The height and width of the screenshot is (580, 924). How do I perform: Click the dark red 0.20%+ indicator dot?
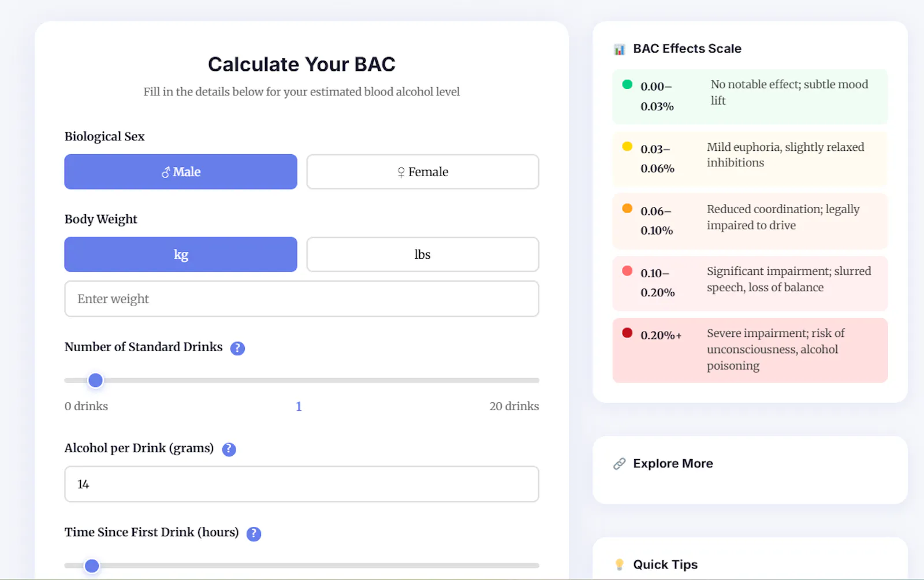[x=627, y=333]
